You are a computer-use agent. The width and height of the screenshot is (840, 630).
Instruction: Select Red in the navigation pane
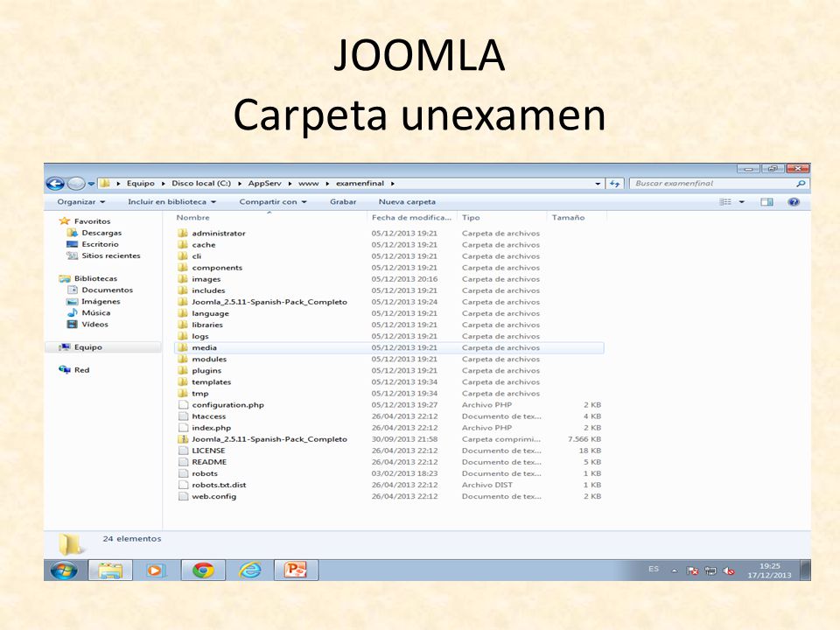(82, 370)
